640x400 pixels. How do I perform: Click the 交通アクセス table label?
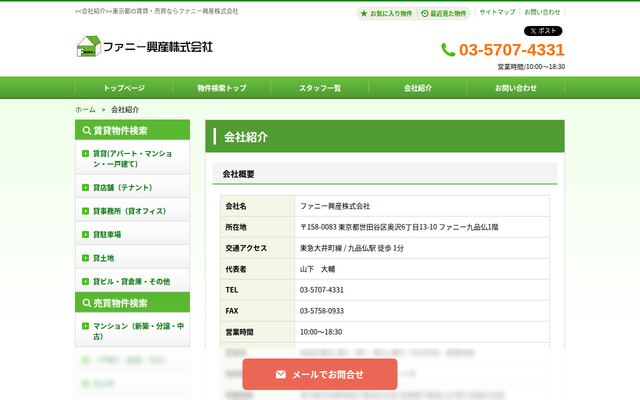point(246,248)
